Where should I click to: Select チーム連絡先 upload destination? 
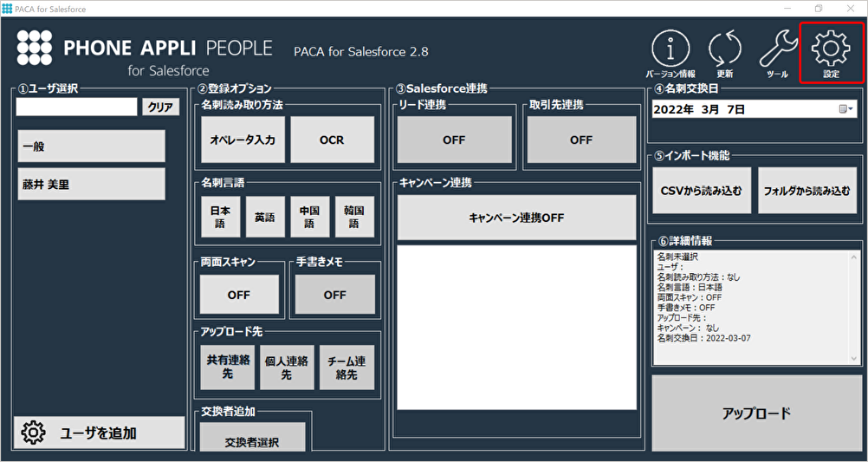coord(347,368)
